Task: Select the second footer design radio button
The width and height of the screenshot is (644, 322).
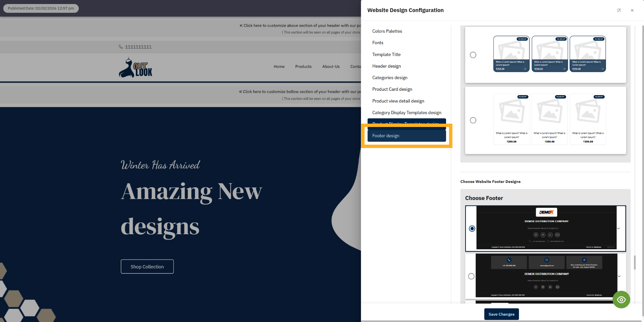Action: pyautogui.click(x=471, y=276)
